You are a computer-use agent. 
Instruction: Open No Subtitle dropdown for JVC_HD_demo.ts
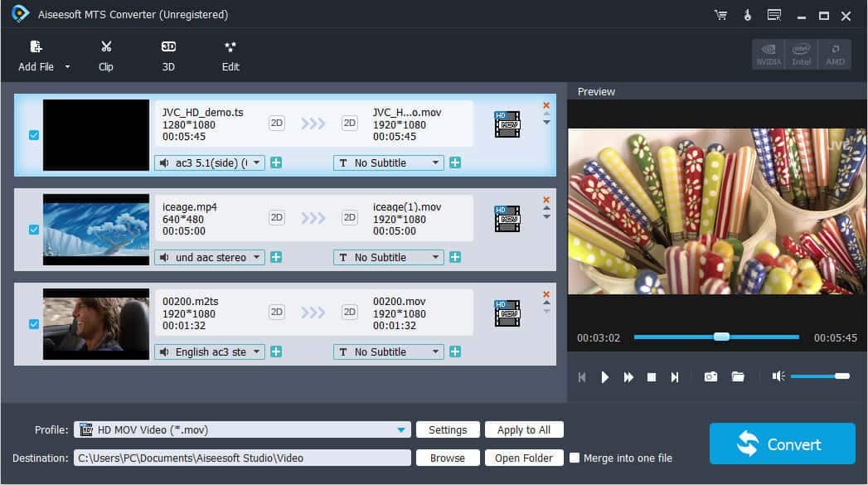(389, 162)
